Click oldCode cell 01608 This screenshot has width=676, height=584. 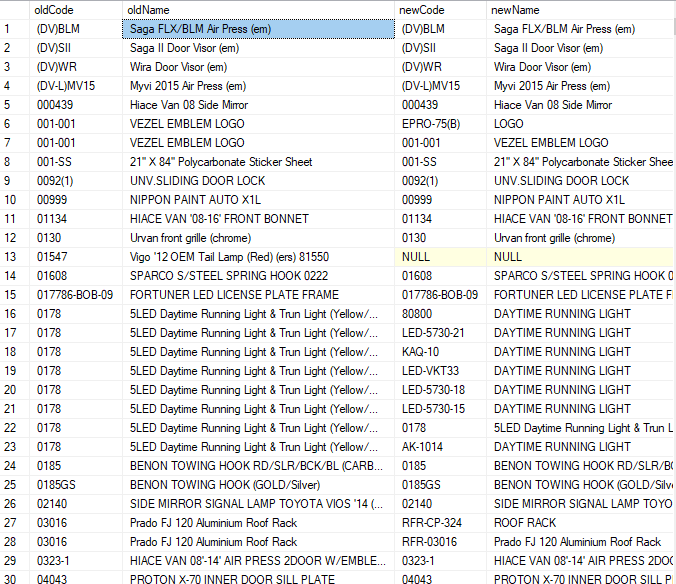pos(76,276)
